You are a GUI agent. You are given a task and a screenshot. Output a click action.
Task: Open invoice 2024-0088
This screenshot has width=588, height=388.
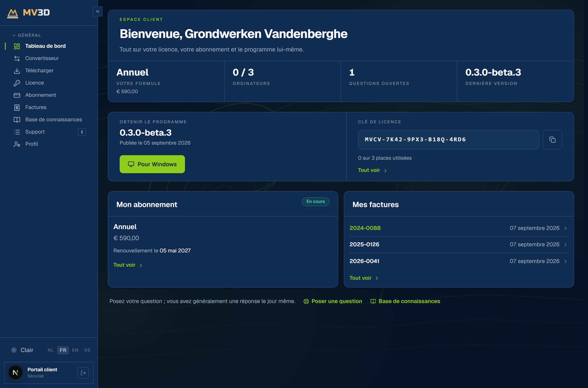click(459, 228)
